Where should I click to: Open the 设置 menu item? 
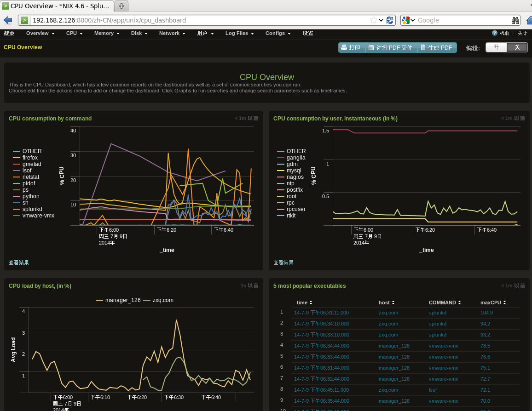coord(308,33)
